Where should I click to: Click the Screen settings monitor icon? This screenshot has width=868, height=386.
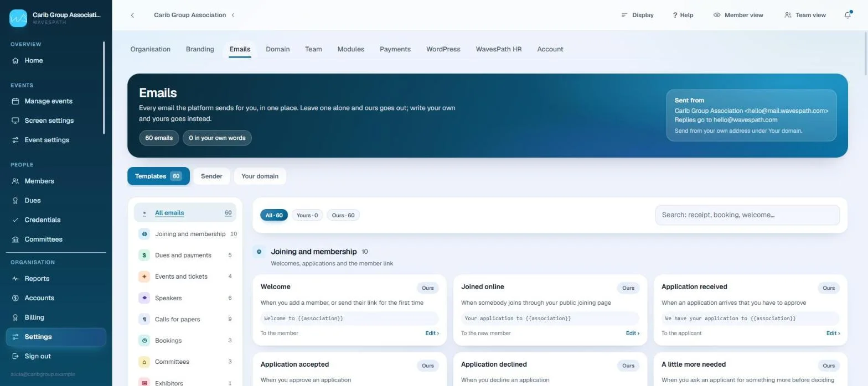[15, 121]
